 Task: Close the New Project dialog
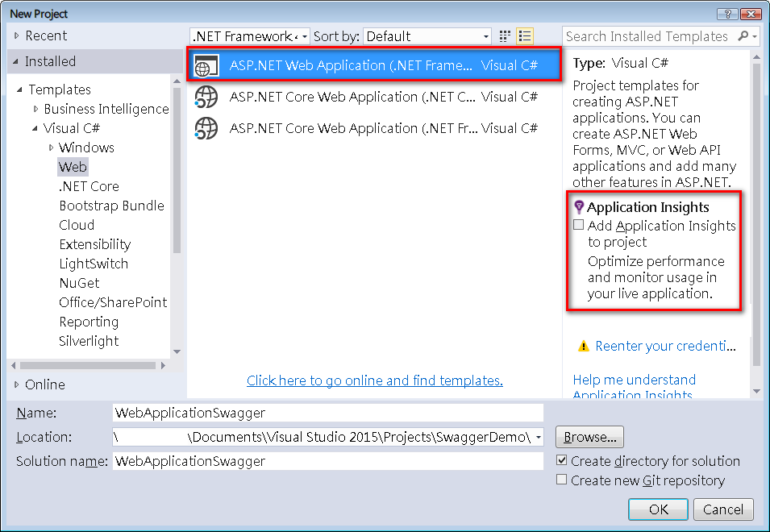point(751,14)
